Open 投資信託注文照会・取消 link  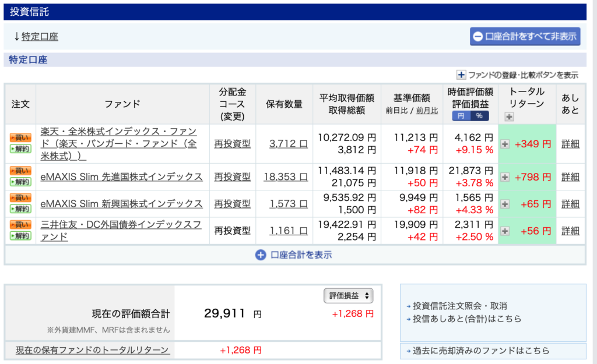460,306
